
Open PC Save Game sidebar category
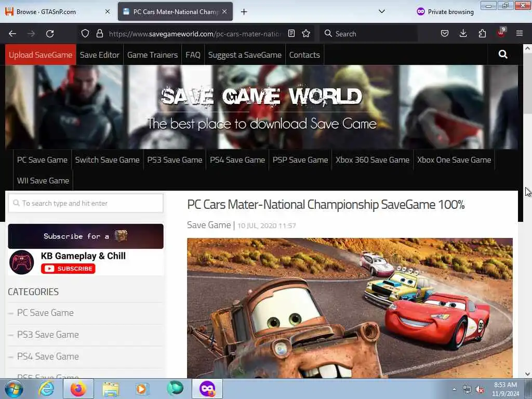click(46, 313)
